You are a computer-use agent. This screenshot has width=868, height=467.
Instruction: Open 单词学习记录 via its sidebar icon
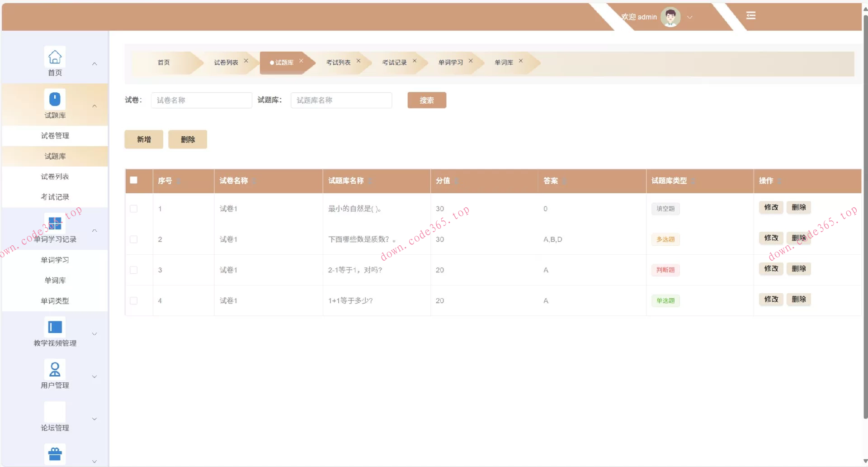click(55, 223)
